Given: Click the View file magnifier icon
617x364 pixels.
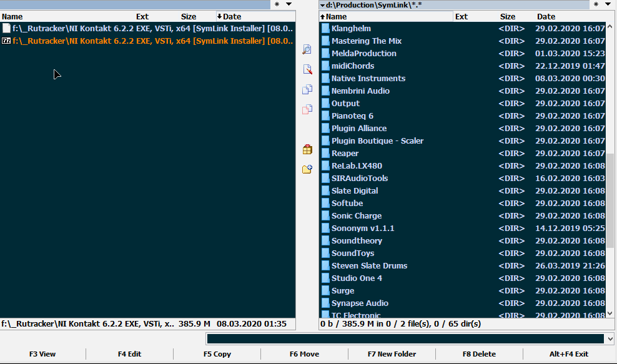Looking at the screenshot, I should point(307,49).
